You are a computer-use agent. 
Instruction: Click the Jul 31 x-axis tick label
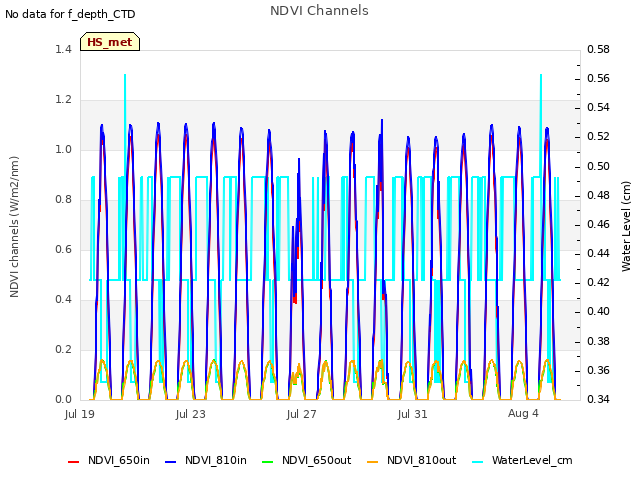[413, 414]
